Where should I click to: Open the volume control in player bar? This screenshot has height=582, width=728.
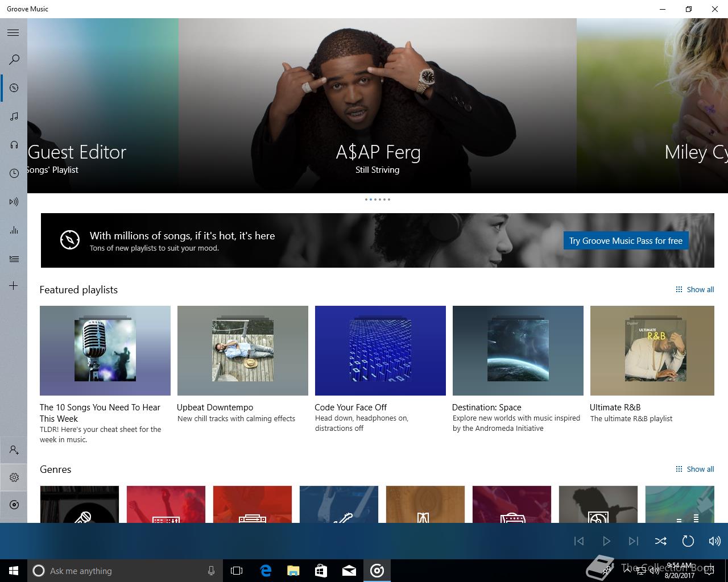pos(715,541)
